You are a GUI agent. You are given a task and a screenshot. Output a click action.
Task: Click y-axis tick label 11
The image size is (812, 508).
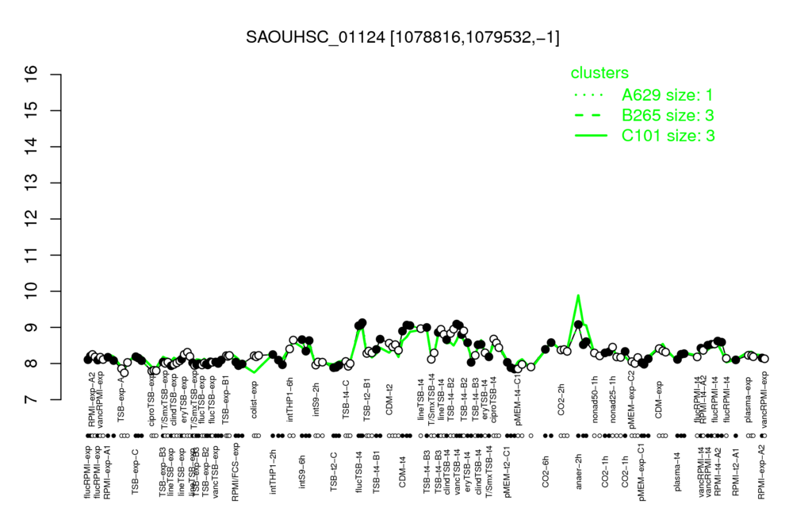pyautogui.click(x=32, y=255)
